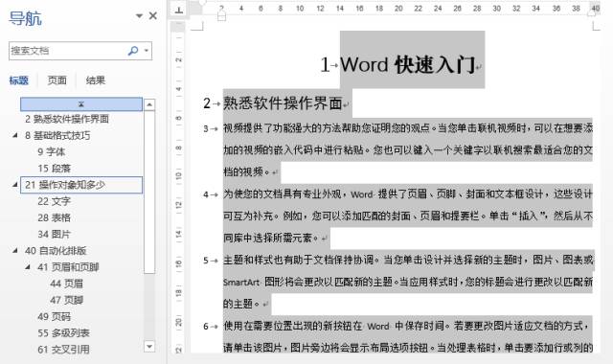Go to heading 28 表格
This screenshot has height=364, width=613.
pos(54,217)
